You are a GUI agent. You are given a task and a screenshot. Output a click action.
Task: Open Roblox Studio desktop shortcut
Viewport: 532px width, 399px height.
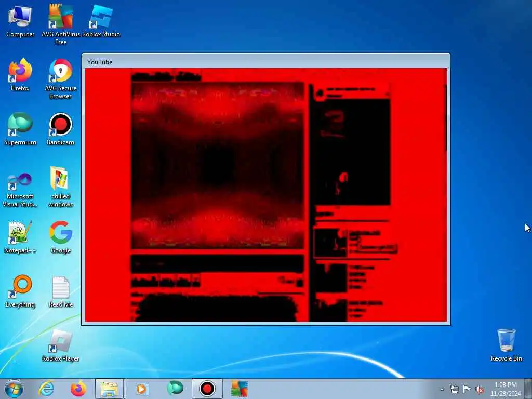pos(101,21)
